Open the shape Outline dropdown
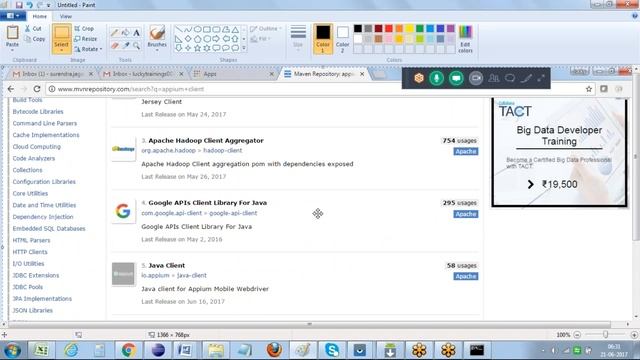 point(266,29)
